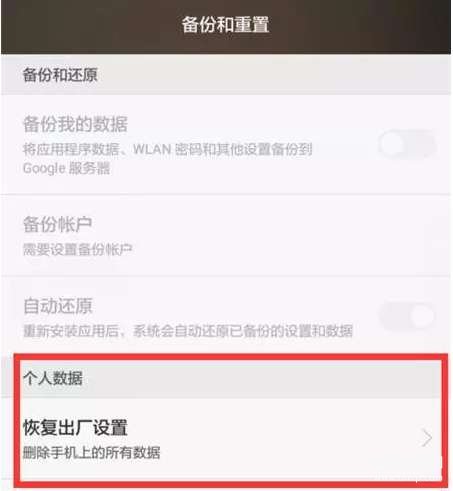Tap the WLAN 密码 backup description text
Image resolution: width=453 pixels, height=491 pixels.
[x=168, y=149]
